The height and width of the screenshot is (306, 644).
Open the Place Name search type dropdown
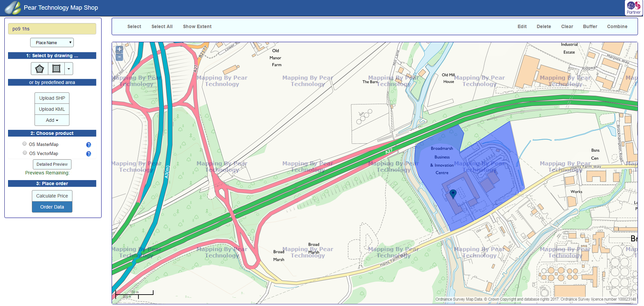pos(52,43)
